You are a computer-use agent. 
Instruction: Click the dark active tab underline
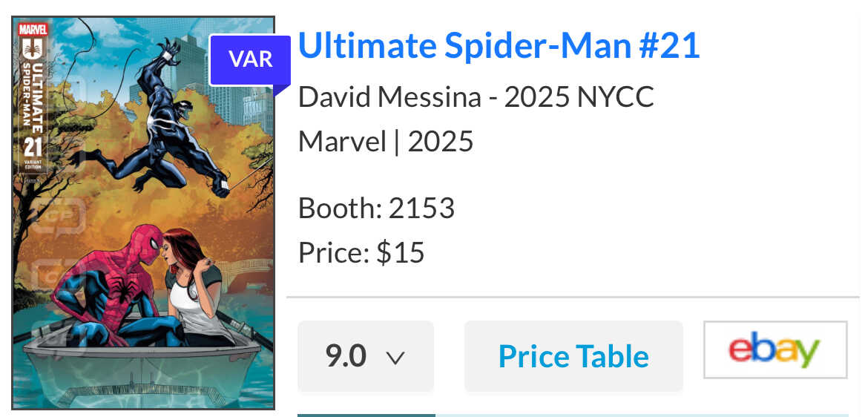(x=366, y=415)
